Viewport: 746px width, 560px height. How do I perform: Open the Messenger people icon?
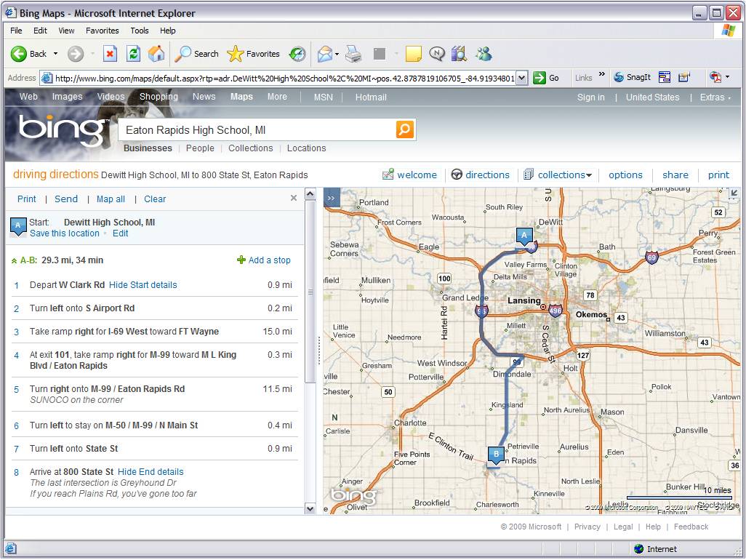pos(484,54)
